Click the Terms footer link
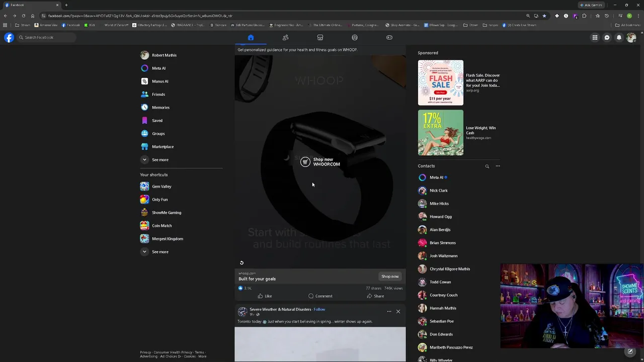Image resolution: width=644 pixels, height=362 pixels. click(x=199, y=352)
